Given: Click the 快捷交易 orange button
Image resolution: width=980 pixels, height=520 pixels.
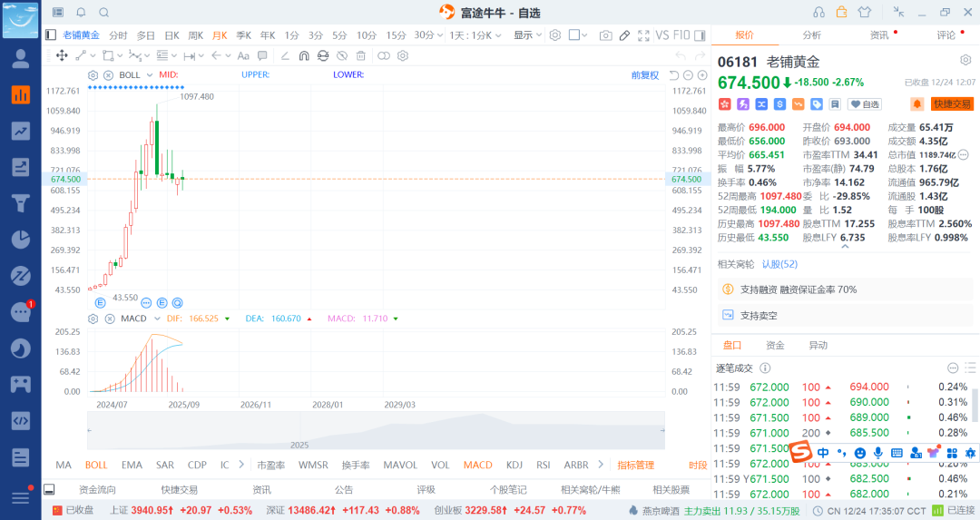Looking at the screenshot, I should pyautogui.click(x=952, y=103).
